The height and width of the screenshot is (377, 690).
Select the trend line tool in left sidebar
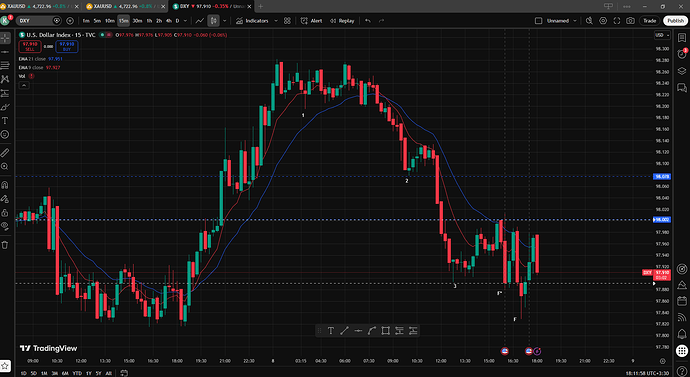point(5,52)
